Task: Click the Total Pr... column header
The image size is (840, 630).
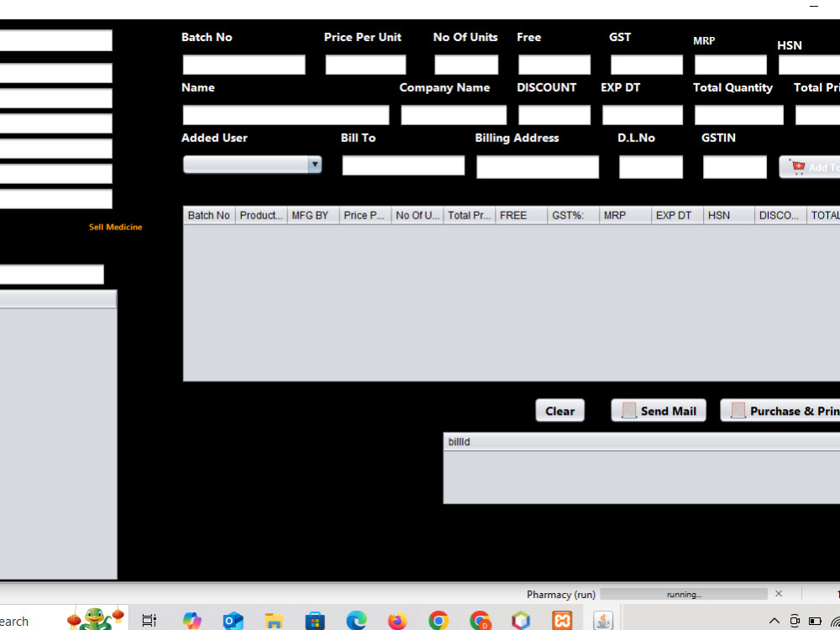Action: coord(469,215)
